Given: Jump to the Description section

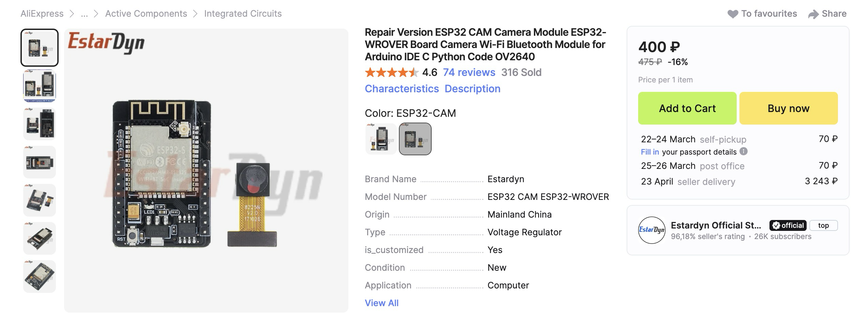Looking at the screenshot, I should click(x=472, y=89).
